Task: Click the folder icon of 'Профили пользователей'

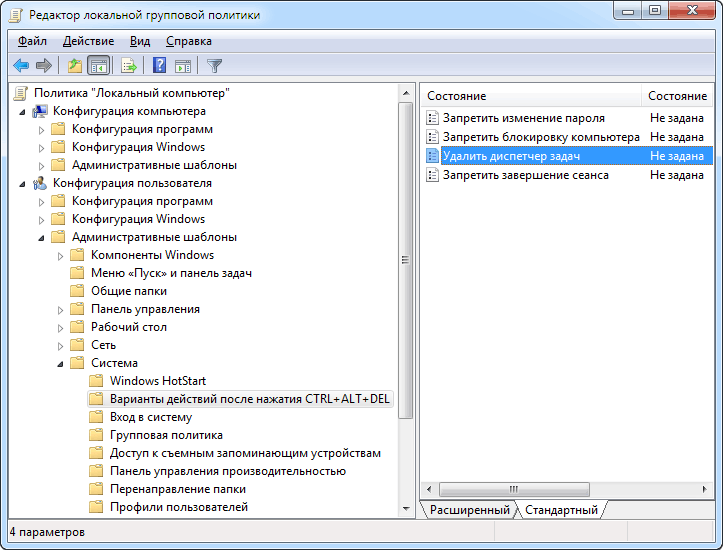Action: point(96,507)
